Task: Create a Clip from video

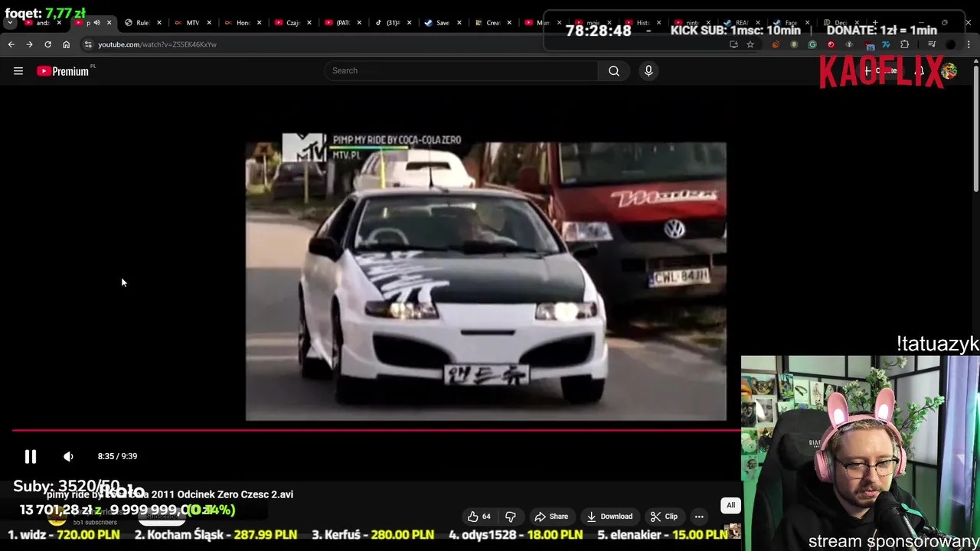Action: pos(664,517)
